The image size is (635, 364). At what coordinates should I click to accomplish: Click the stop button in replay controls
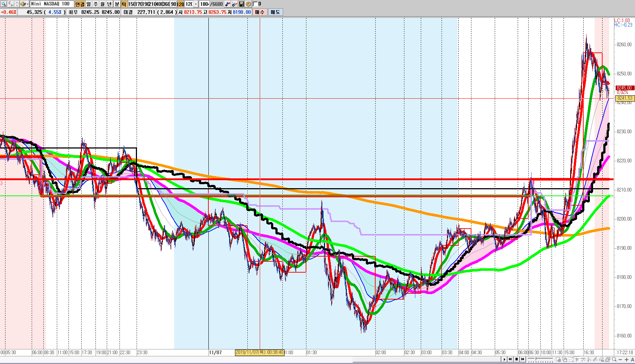click(517, 359)
